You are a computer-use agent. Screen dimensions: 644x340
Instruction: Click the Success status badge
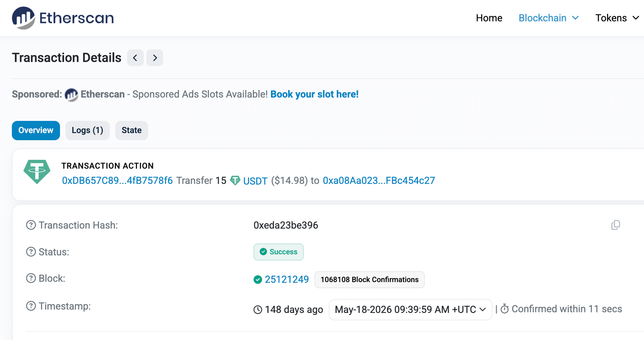[x=279, y=252]
